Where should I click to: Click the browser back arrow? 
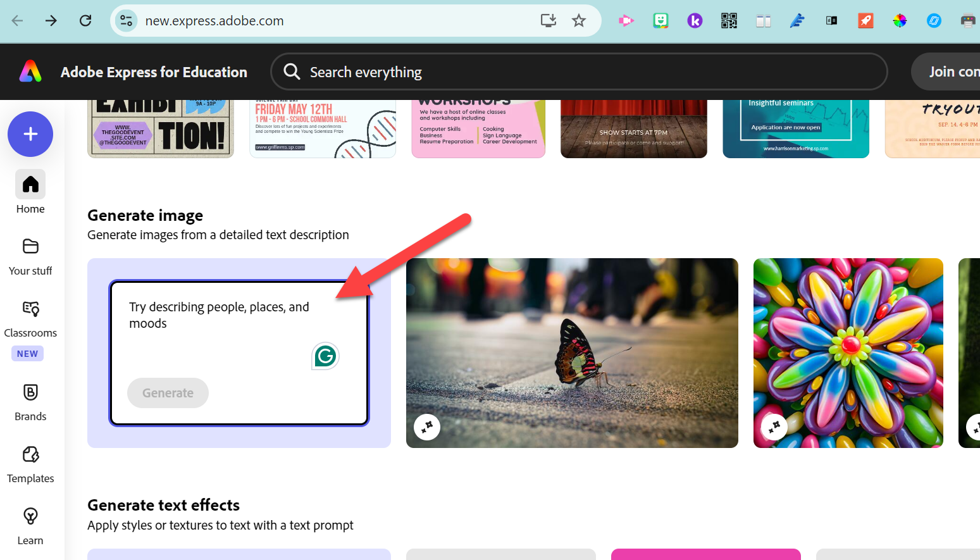click(x=17, y=21)
